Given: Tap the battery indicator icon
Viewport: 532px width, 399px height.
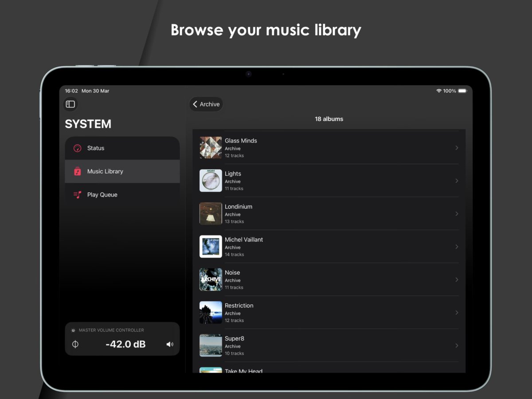Looking at the screenshot, I should coord(462,91).
